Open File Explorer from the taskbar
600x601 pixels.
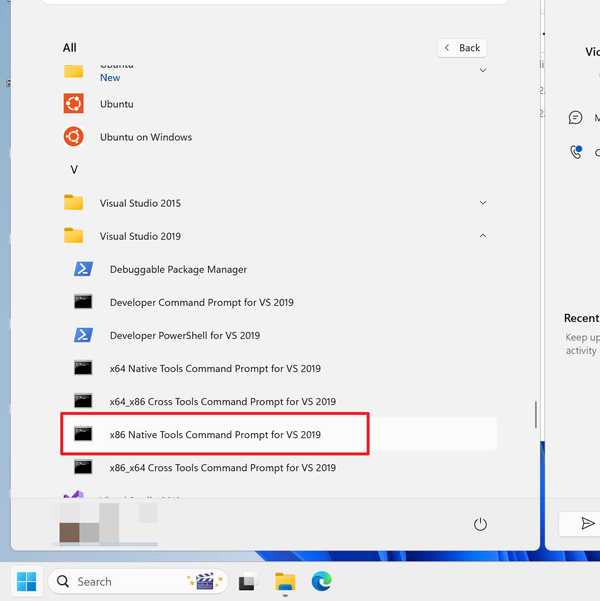[285, 582]
